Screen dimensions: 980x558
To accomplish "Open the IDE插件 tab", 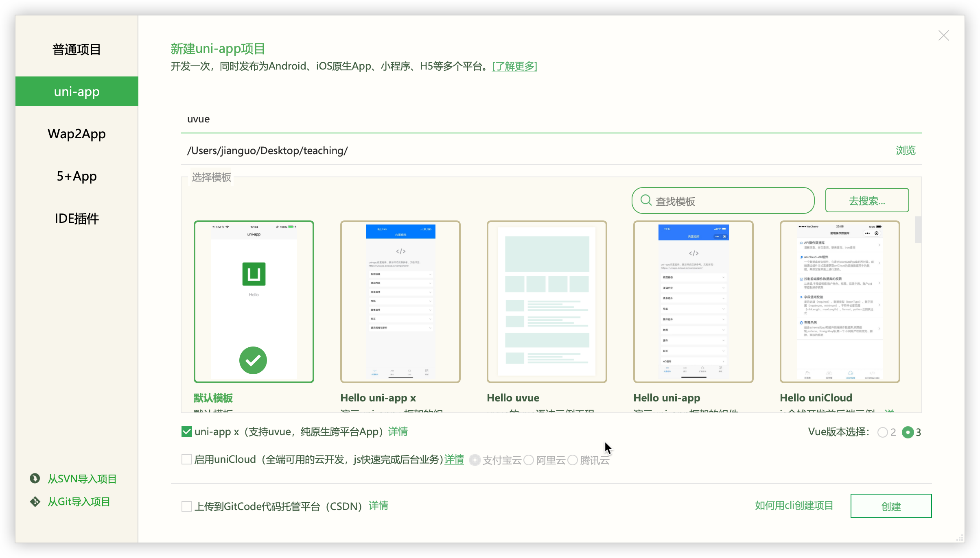I will coord(77,218).
